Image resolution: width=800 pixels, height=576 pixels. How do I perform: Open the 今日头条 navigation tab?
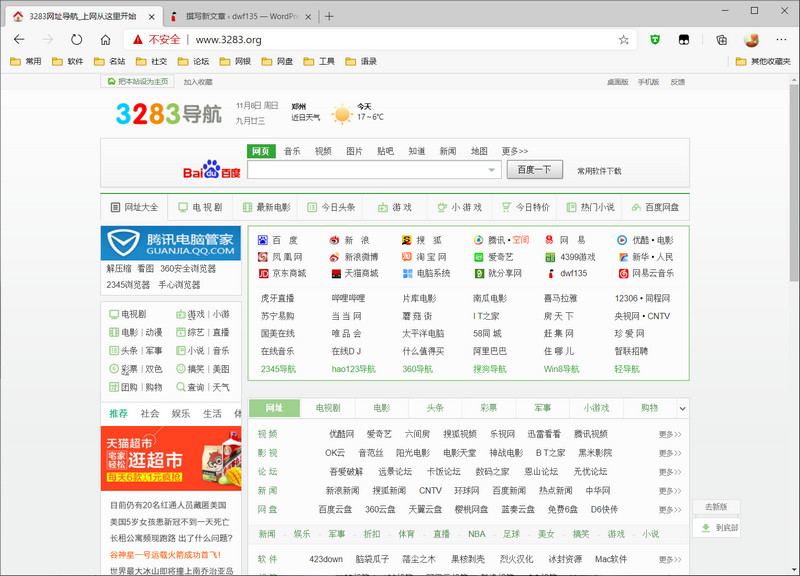332,207
